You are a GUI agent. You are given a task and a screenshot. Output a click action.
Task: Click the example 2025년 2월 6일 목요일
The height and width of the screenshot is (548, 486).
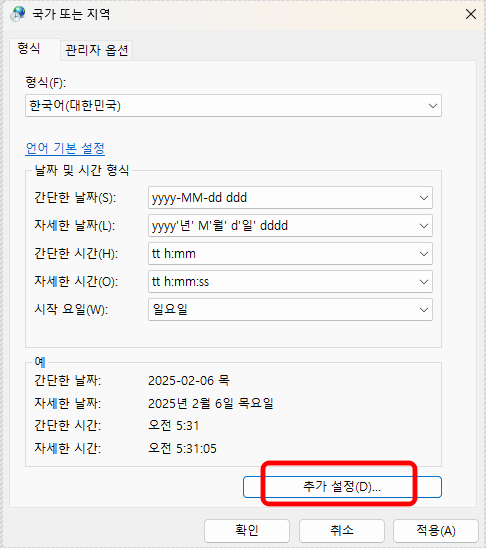point(211,404)
